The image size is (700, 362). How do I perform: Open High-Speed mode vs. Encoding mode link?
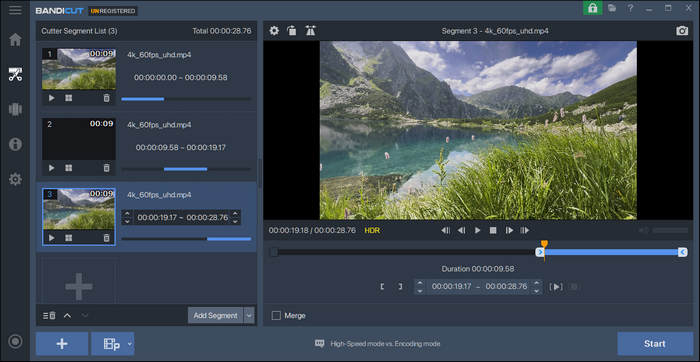point(385,344)
